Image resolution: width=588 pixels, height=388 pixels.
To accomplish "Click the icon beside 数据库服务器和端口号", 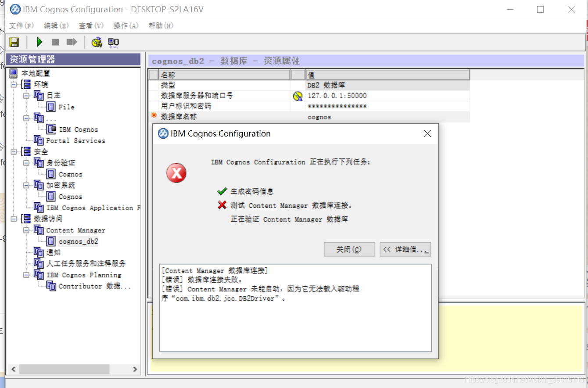I will pos(298,96).
